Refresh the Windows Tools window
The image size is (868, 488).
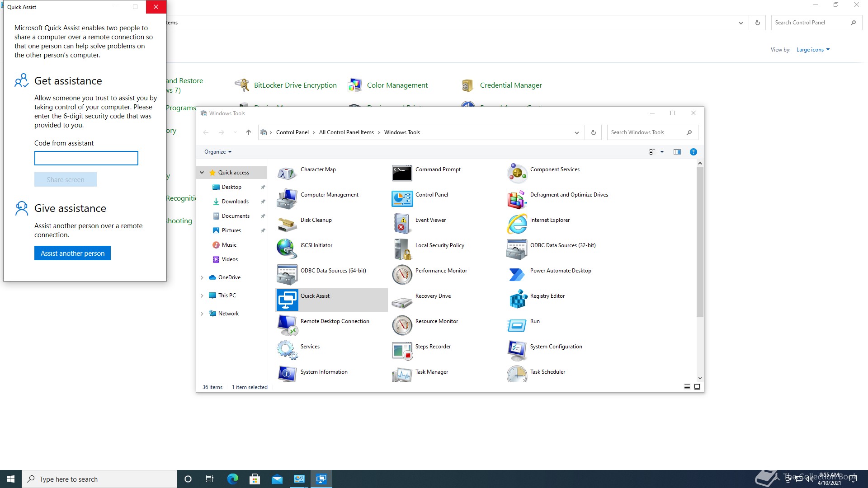(593, 132)
